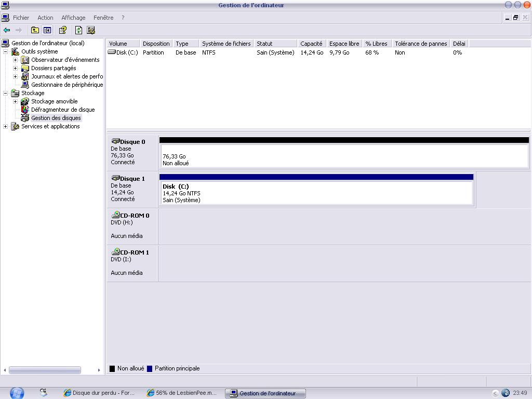Expand the Services et applications node
The width and height of the screenshot is (532, 399).
point(6,126)
